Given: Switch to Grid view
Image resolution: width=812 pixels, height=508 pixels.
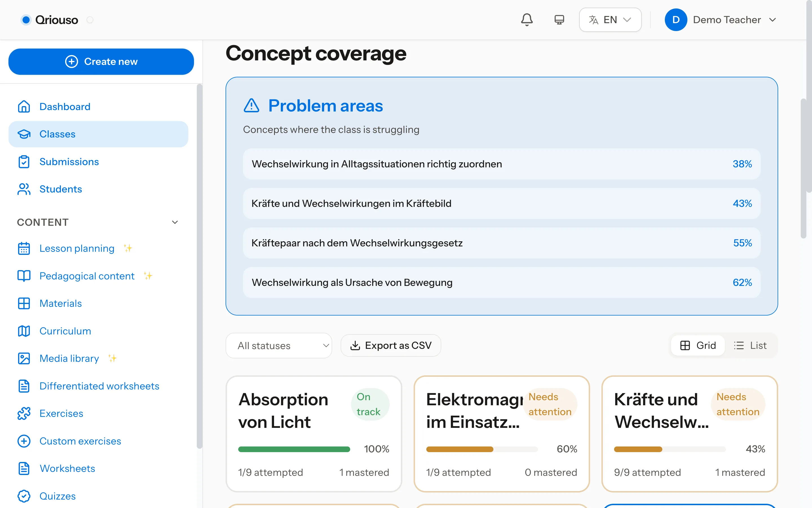Looking at the screenshot, I should click(698, 345).
